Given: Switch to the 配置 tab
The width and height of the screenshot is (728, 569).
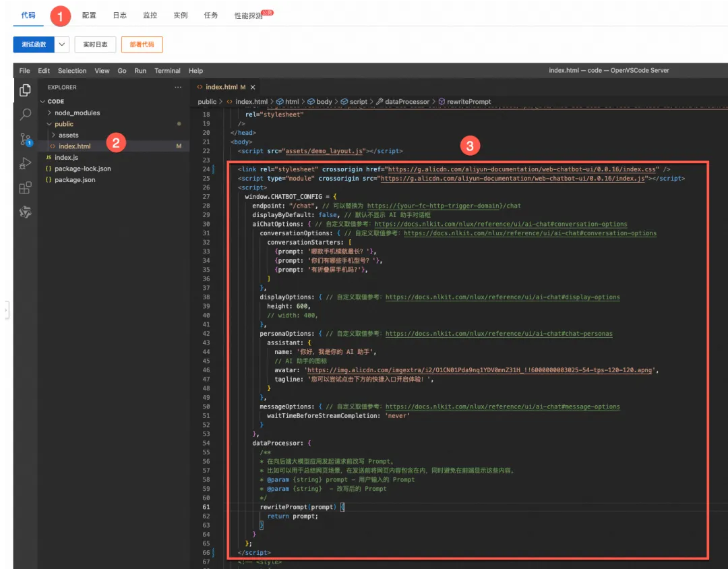Looking at the screenshot, I should pyautogui.click(x=89, y=16).
